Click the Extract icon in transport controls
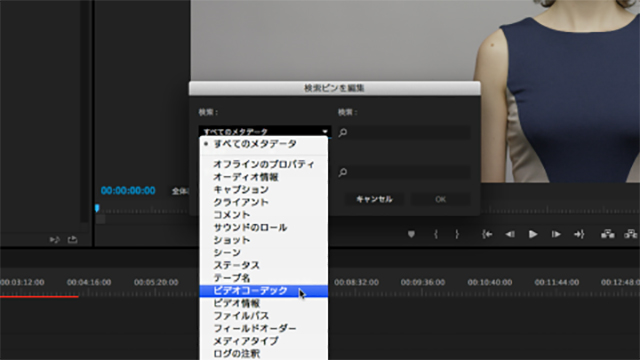640x360 pixels. (631, 234)
